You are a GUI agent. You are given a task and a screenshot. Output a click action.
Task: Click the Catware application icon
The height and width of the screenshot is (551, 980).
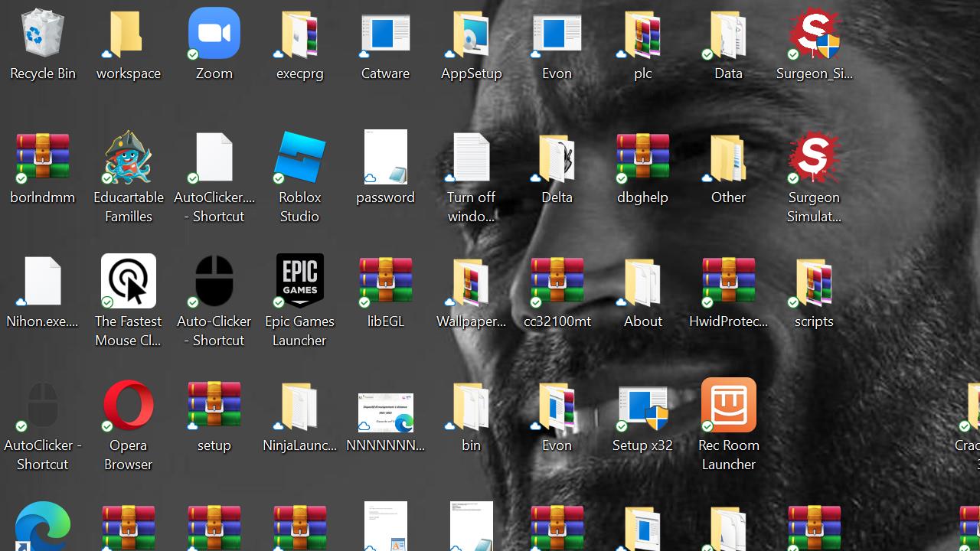pos(385,34)
